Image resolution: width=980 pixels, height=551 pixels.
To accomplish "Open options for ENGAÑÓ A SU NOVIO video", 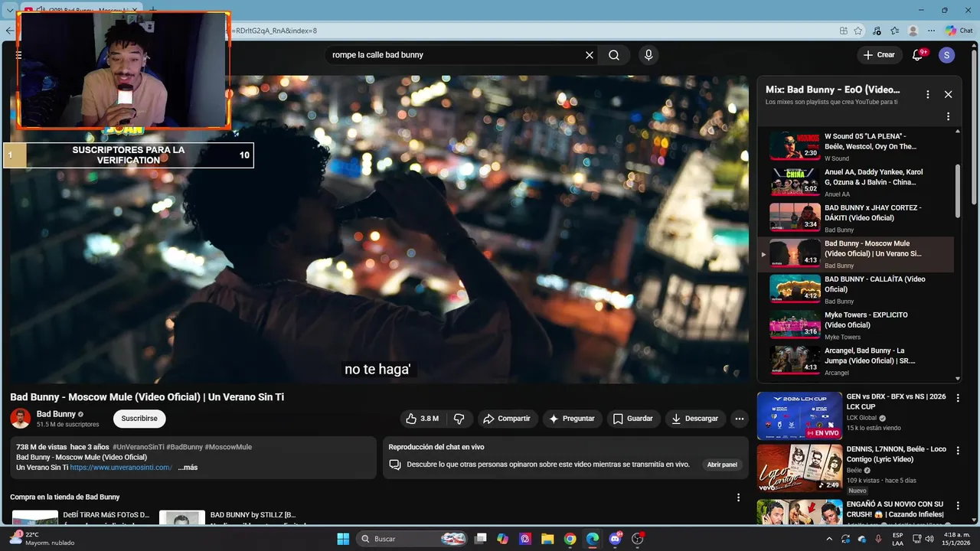I will click(x=957, y=505).
